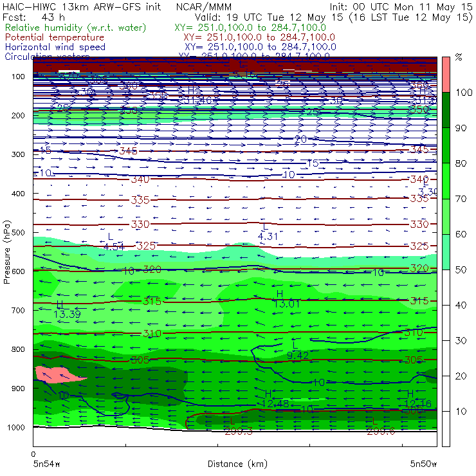Click the 'Init: 00 UTC Mon 11 May 15' text

coord(401,7)
